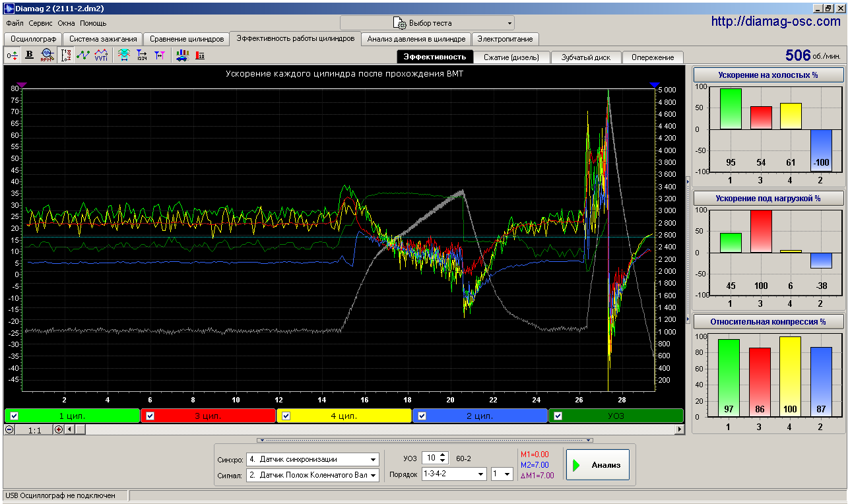Click the M2=7.00 marker value text
Viewport: 850px width, 504px height.
tap(535, 465)
